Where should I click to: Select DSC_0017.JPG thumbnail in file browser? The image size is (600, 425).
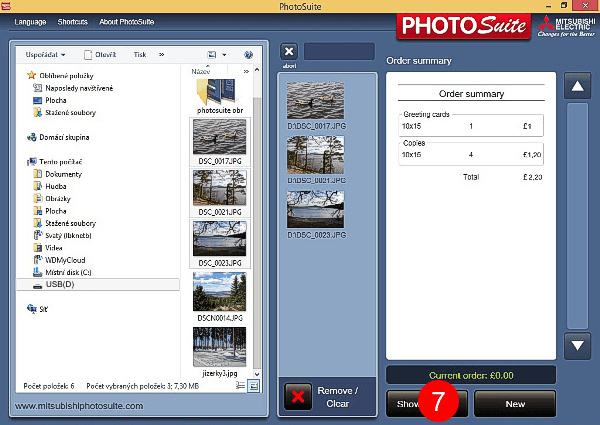pyautogui.click(x=220, y=142)
